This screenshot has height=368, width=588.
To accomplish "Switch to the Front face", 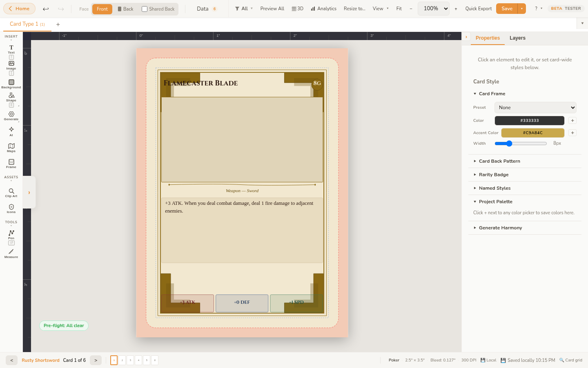I will [102, 9].
